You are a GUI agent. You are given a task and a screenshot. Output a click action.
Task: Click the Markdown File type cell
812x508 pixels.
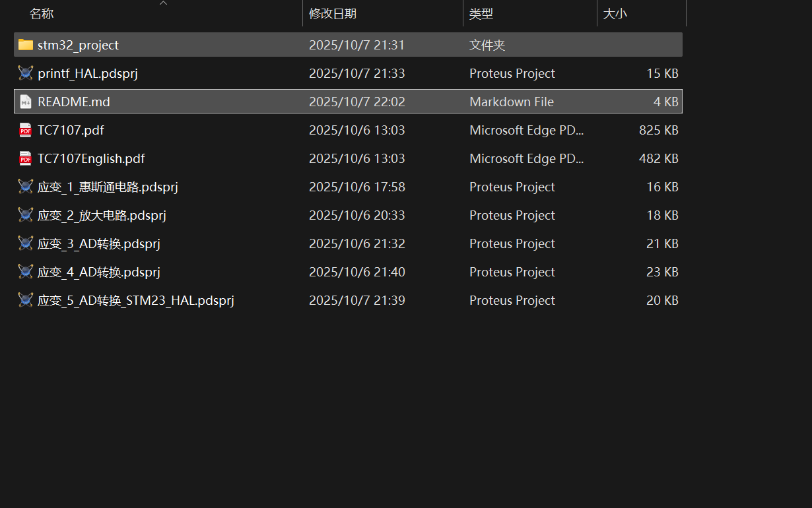[x=512, y=102]
